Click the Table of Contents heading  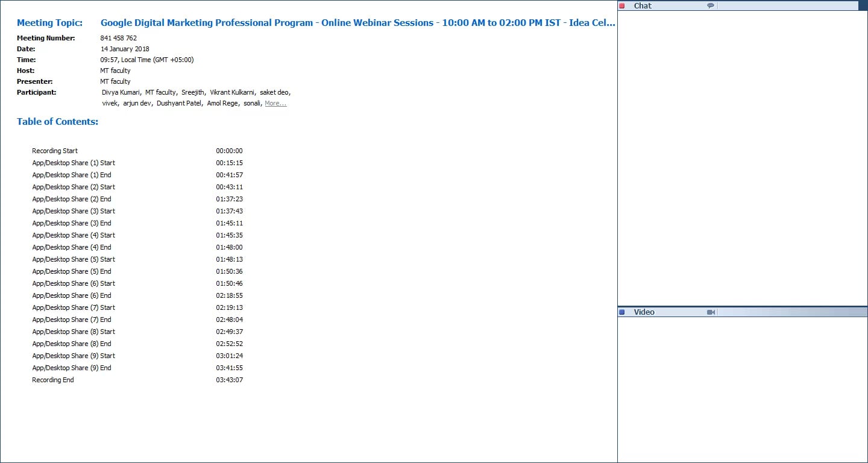click(57, 122)
